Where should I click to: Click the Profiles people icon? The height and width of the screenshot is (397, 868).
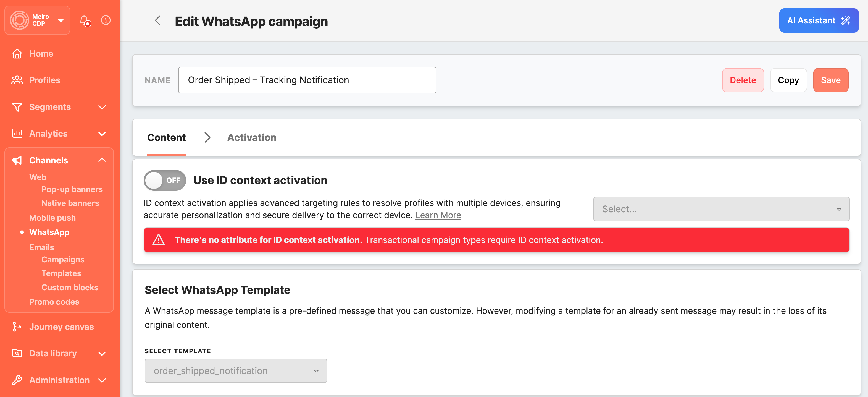(x=17, y=80)
